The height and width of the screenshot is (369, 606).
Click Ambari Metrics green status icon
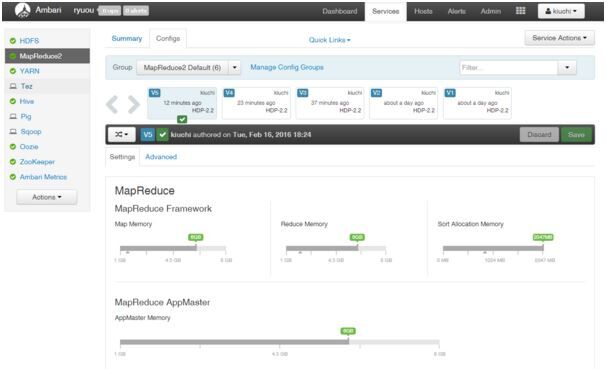click(13, 177)
